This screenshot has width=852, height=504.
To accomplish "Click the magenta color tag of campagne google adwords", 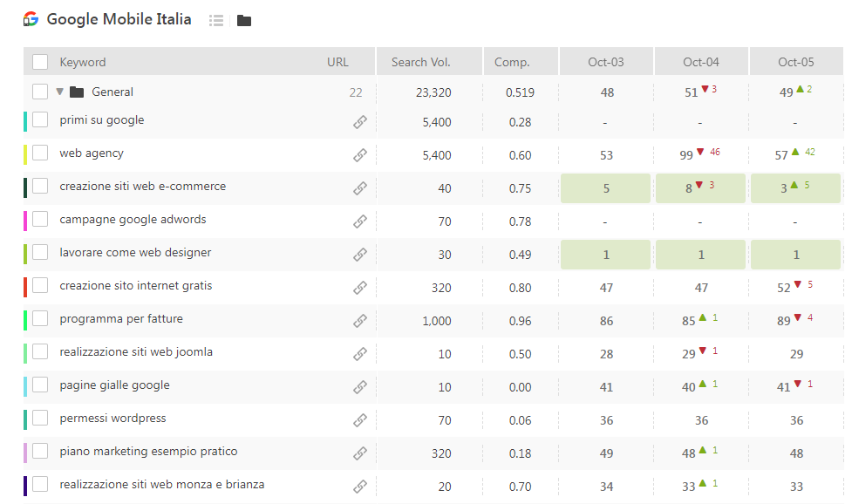I will tap(25, 221).
